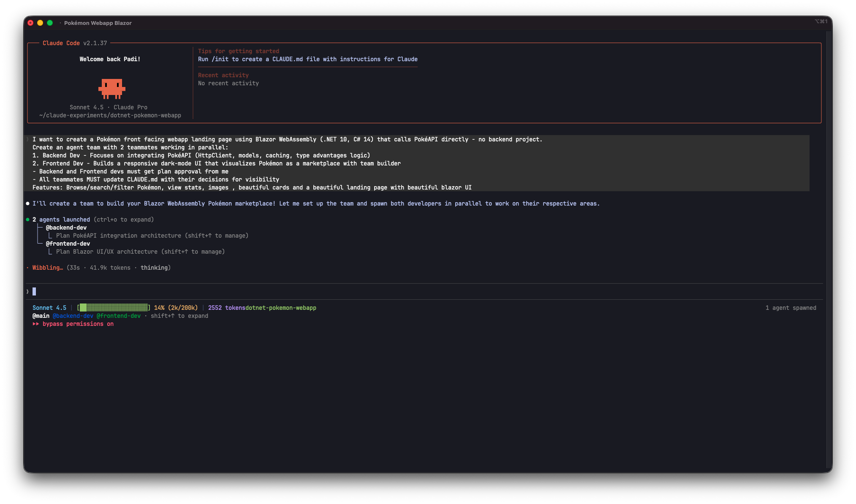Screen dimensions: 856x504
Task: Click the Claude Code pixel mascot icon
Action: click(x=112, y=88)
